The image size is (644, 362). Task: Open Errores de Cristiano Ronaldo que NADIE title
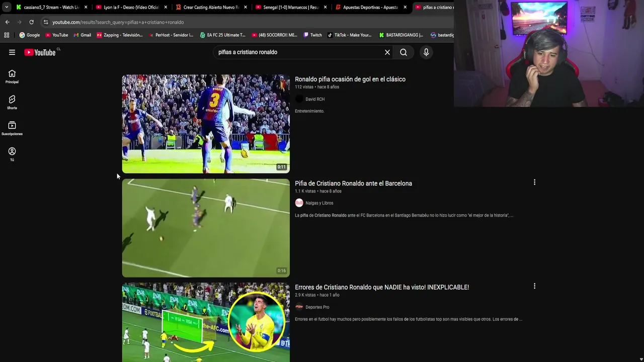382,287
